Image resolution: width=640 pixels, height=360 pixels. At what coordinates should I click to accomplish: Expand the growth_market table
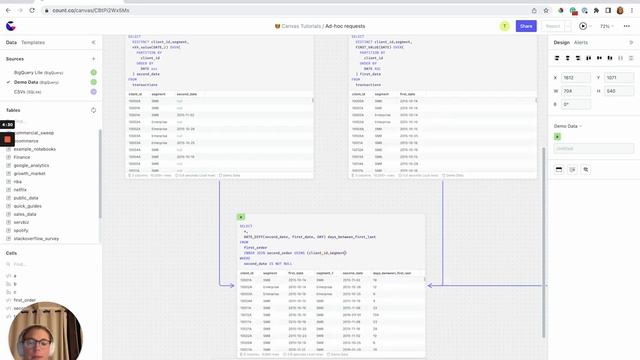pos(29,173)
